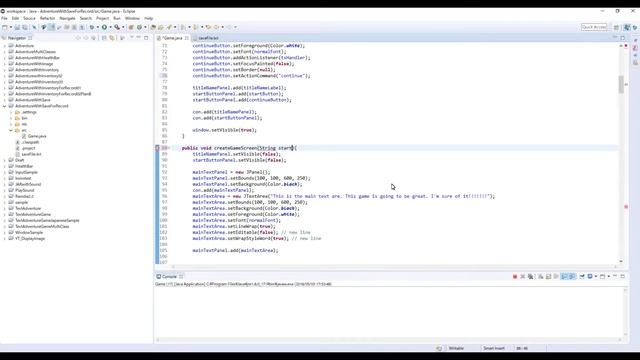Maximize the Navigator panel

(146, 38)
